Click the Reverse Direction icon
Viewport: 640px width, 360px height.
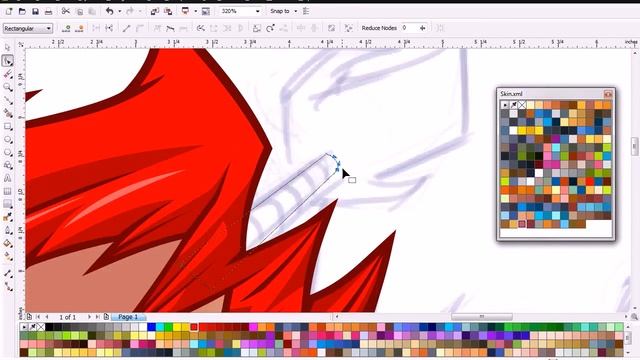(200, 28)
